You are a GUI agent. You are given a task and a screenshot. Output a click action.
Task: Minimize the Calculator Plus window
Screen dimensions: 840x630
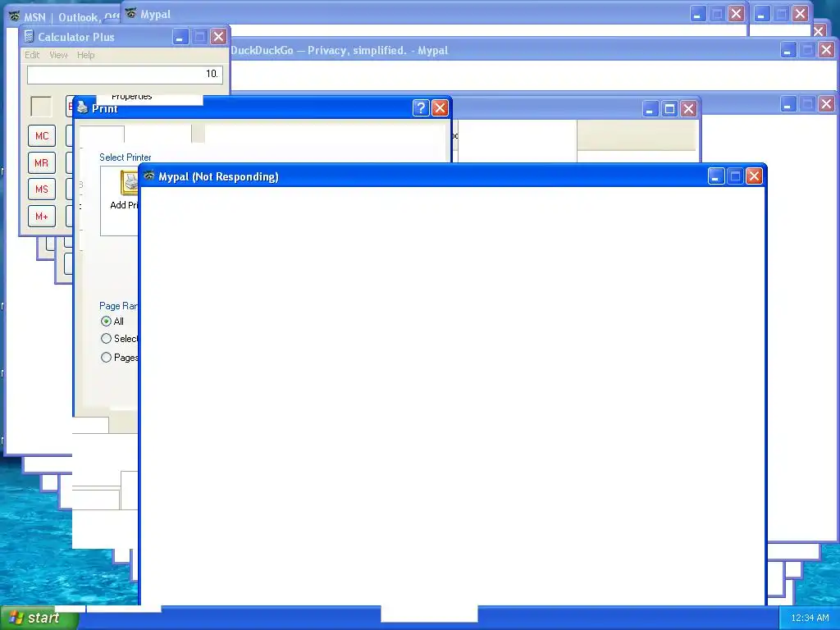(x=180, y=36)
